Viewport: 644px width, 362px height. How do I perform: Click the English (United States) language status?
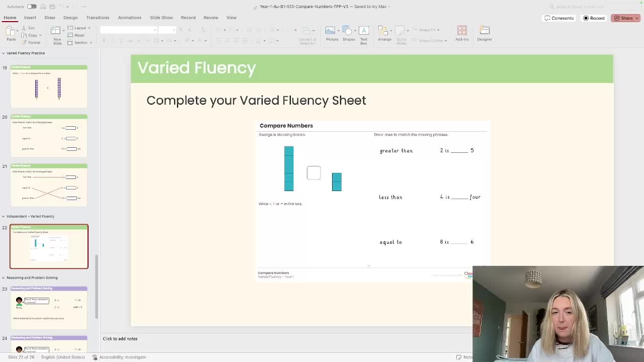coord(63,357)
